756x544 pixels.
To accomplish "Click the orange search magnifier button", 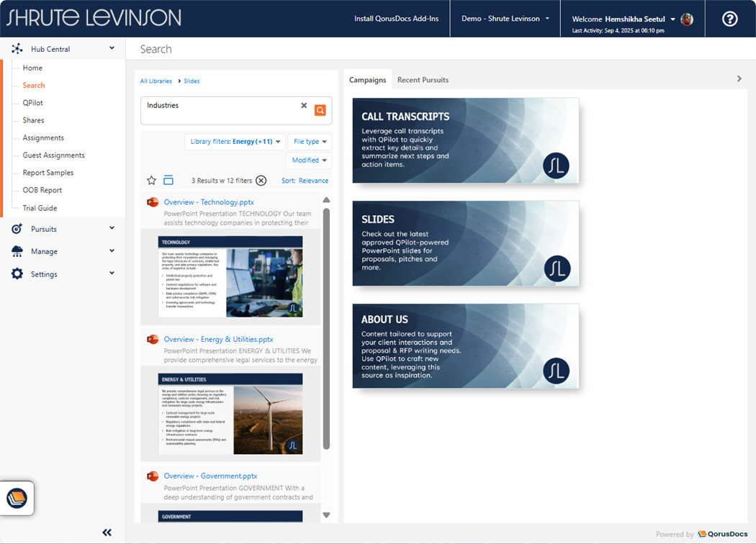I will pos(320,110).
